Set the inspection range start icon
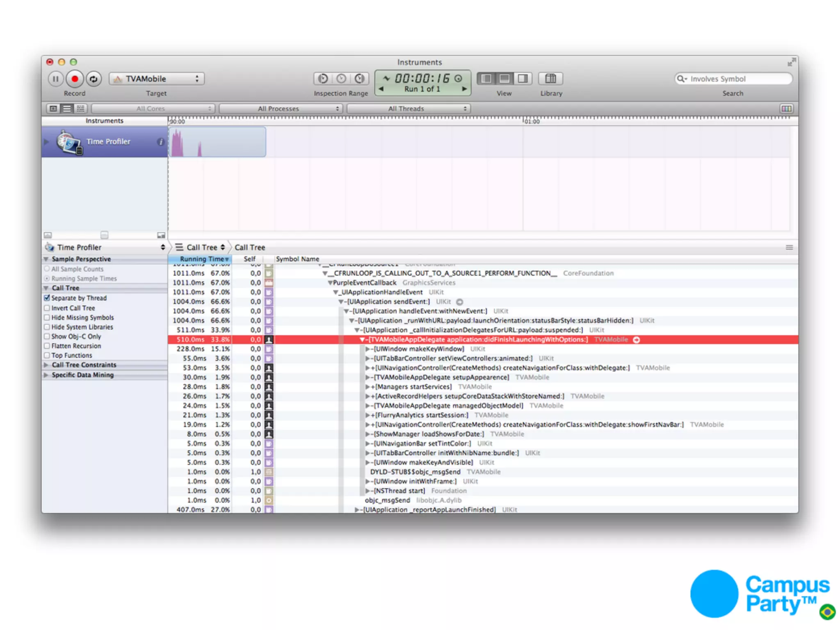 tap(323, 78)
